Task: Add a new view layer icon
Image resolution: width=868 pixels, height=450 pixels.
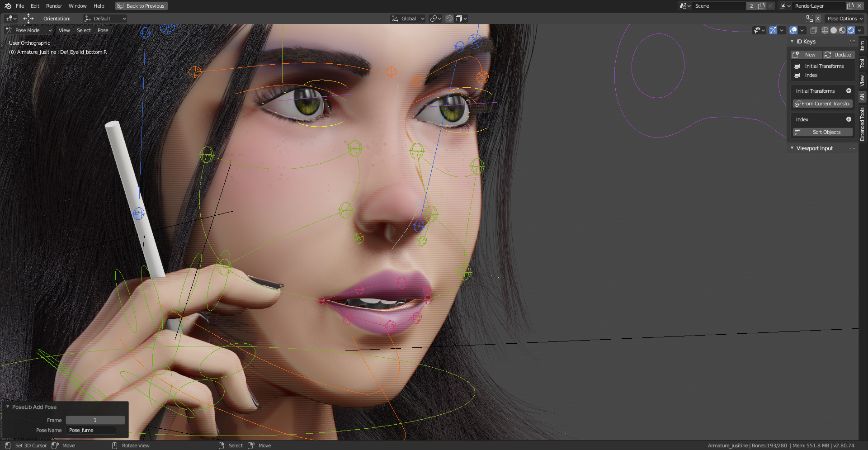Action: [x=850, y=6]
